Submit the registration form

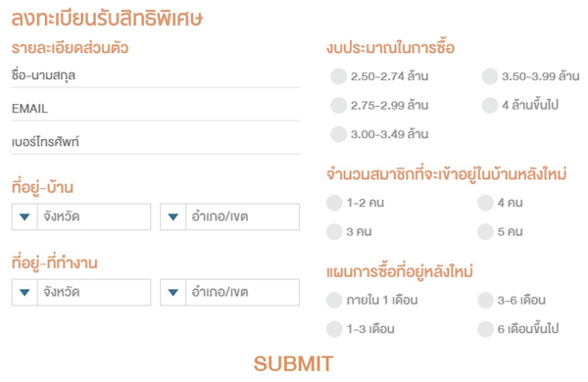(x=293, y=363)
